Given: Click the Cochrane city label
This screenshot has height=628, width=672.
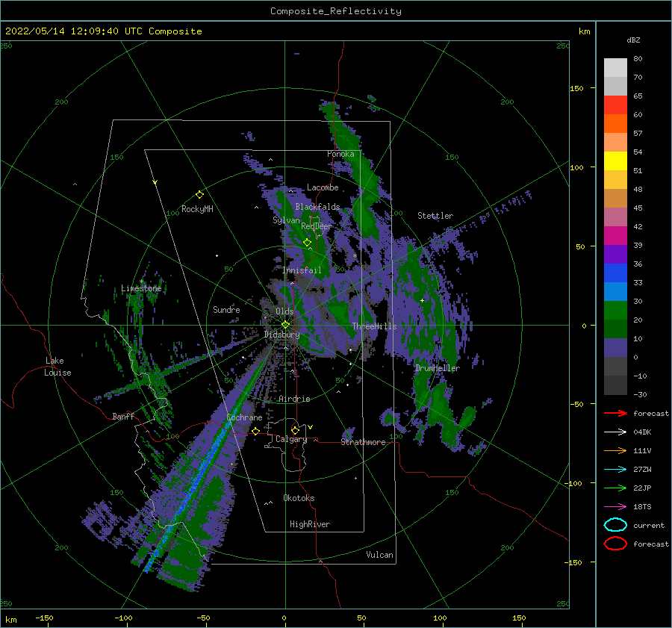Looking at the screenshot, I should pyautogui.click(x=244, y=417).
